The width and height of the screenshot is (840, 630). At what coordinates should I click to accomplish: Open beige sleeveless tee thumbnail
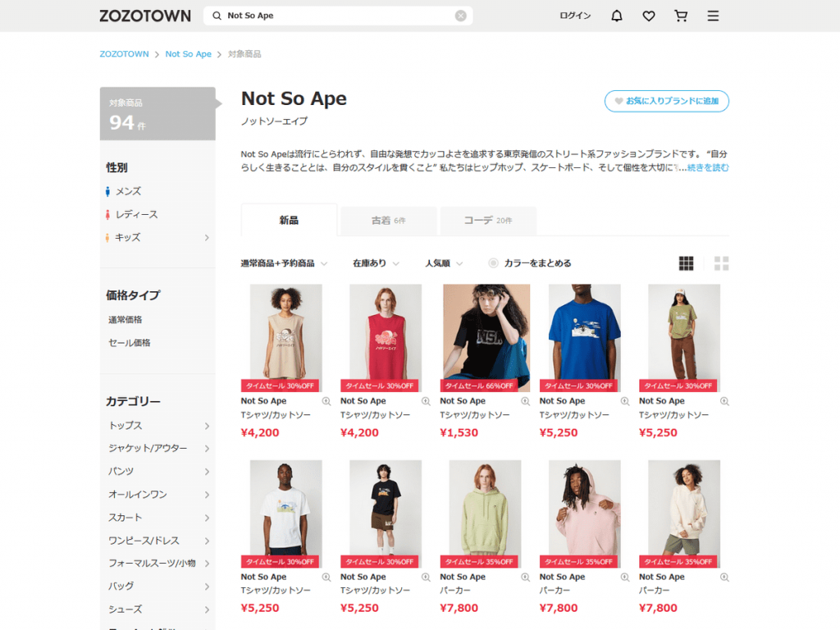point(285,338)
